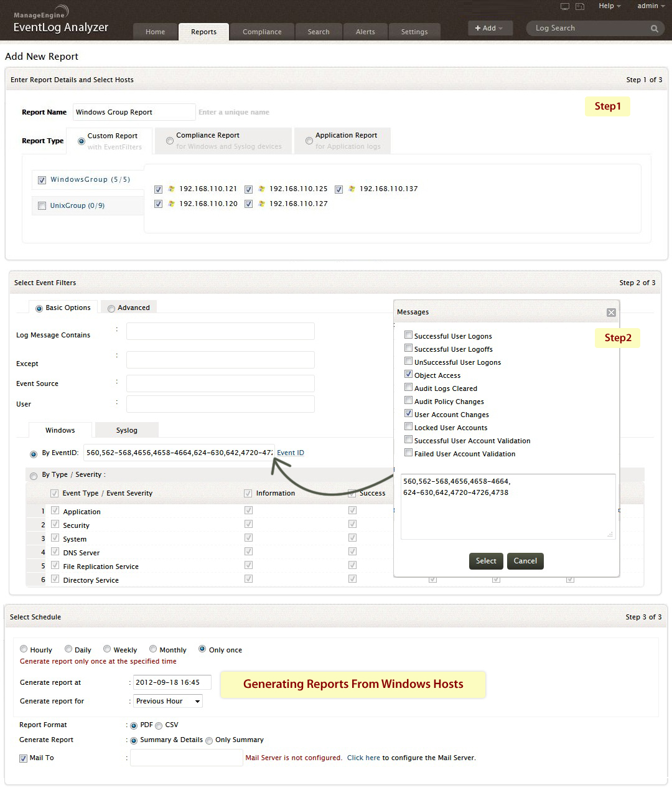Open the admin user dropdown
Viewport: 672px width, 790px height.
(650, 6)
